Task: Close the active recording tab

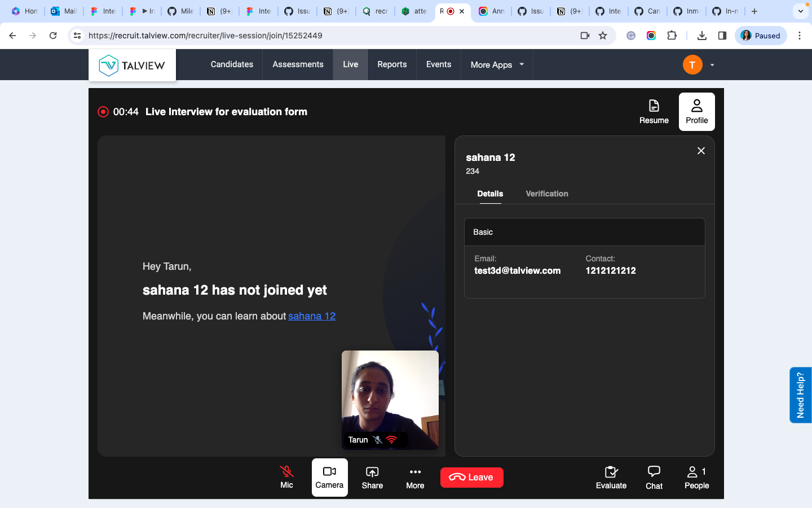Action: (x=462, y=11)
